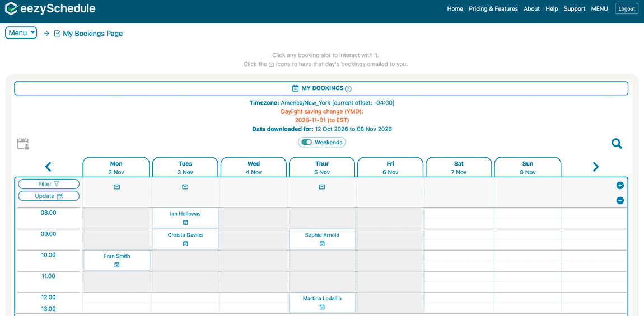Open the Support nav item
The image size is (644, 316).
[574, 8]
